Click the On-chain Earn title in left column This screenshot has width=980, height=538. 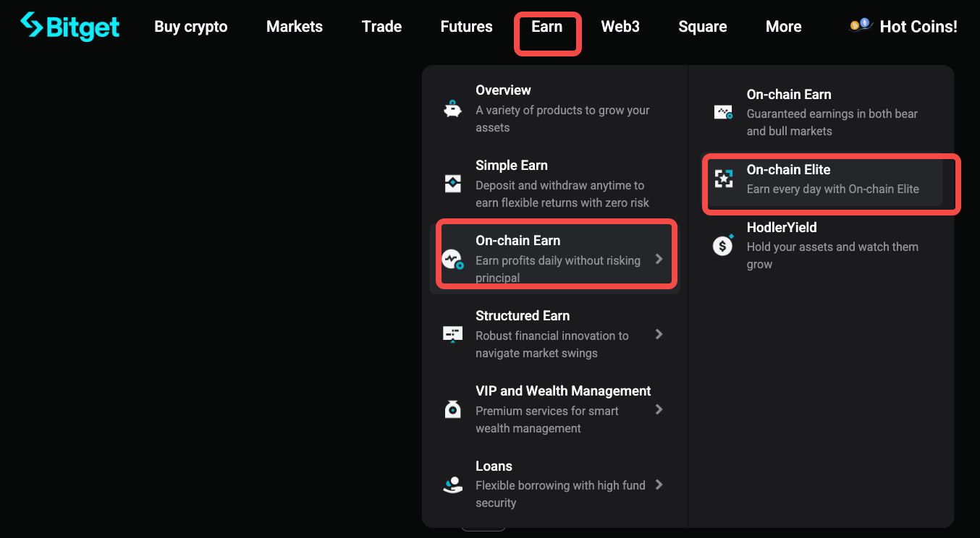point(518,241)
